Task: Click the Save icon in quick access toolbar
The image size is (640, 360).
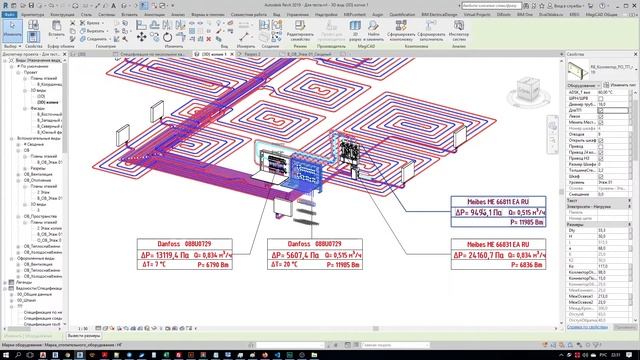Action: pos(31,6)
